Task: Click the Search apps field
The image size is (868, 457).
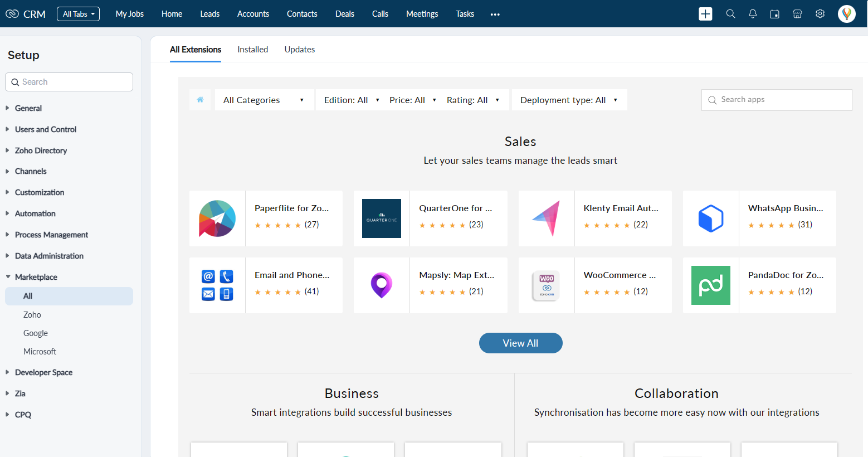Action: (x=777, y=100)
